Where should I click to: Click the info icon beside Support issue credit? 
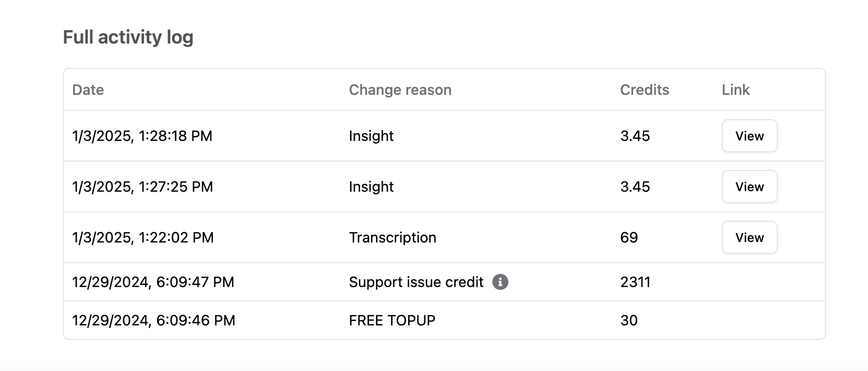[x=500, y=282]
